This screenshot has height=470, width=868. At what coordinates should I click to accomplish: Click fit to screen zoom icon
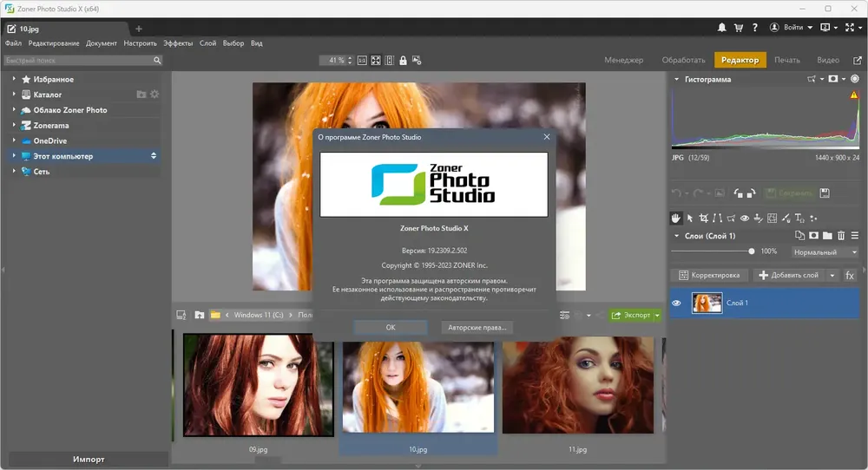point(376,61)
